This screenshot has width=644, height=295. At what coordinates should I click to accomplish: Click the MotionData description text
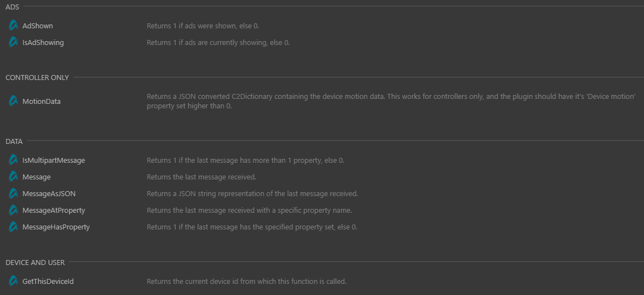tap(391, 101)
